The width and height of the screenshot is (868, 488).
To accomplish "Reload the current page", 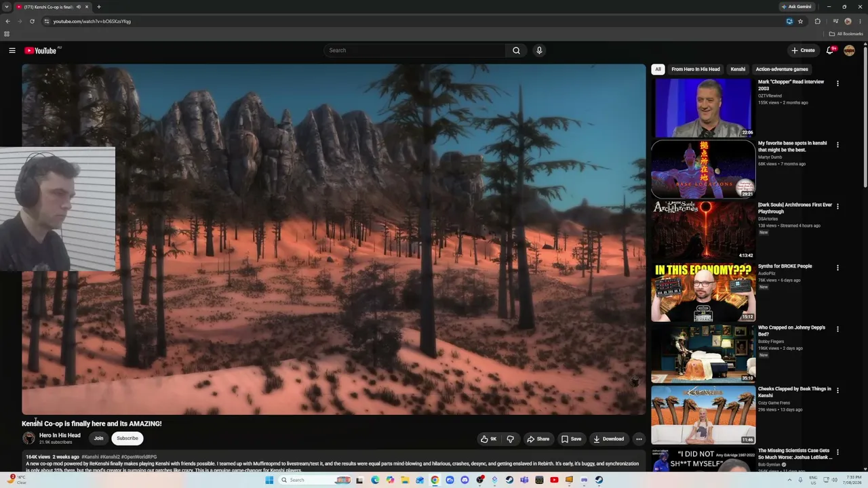I will pyautogui.click(x=32, y=21).
